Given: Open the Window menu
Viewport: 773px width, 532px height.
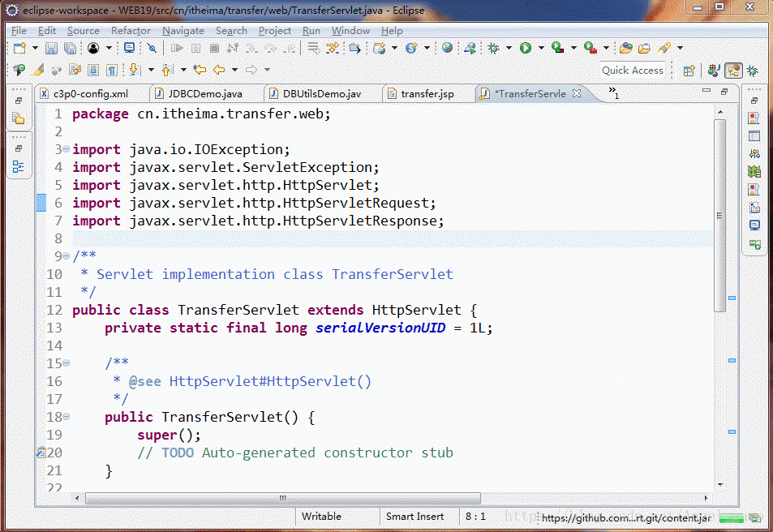Looking at the screenshot, I should (350, 31).
